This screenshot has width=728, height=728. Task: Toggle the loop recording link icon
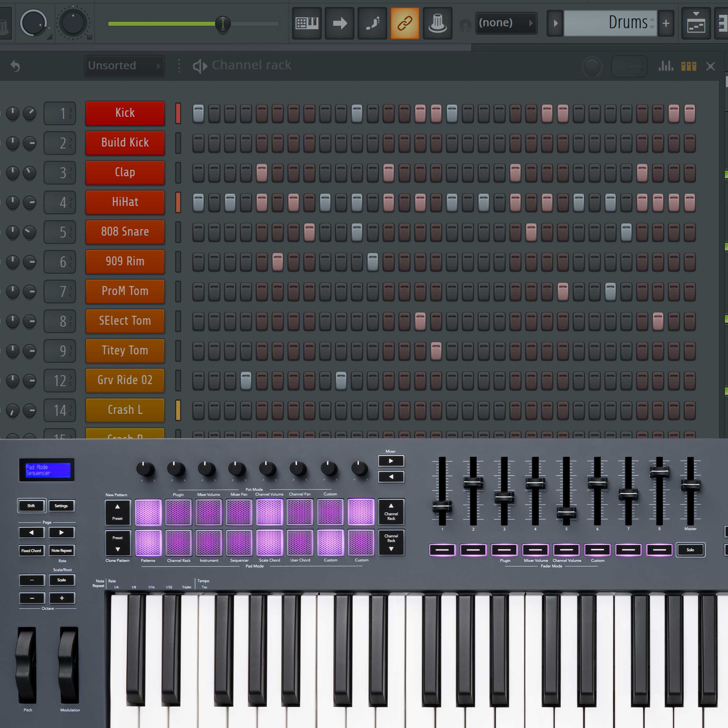tap(404, 23)
